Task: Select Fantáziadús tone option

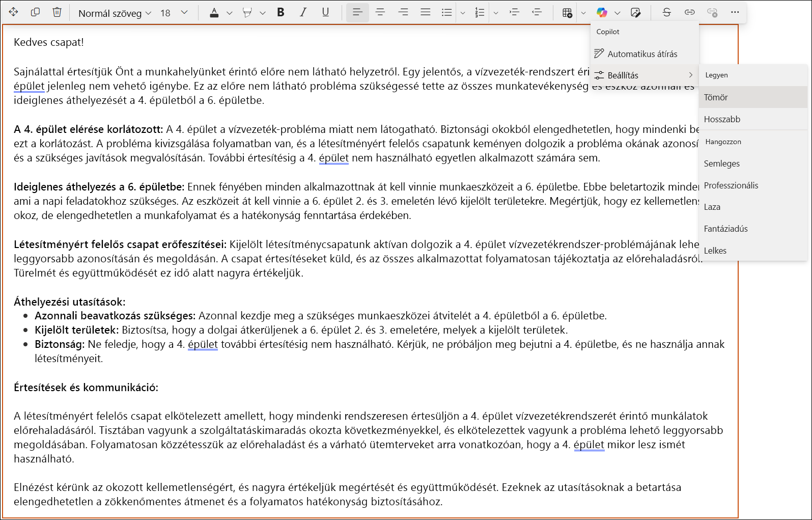Action: click(753, 229)
